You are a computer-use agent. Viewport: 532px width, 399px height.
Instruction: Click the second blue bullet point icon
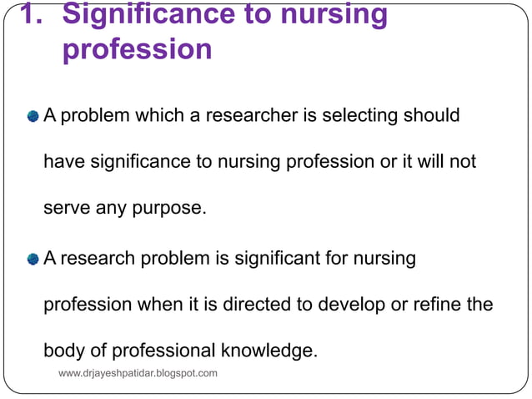[x=33, y=260]
